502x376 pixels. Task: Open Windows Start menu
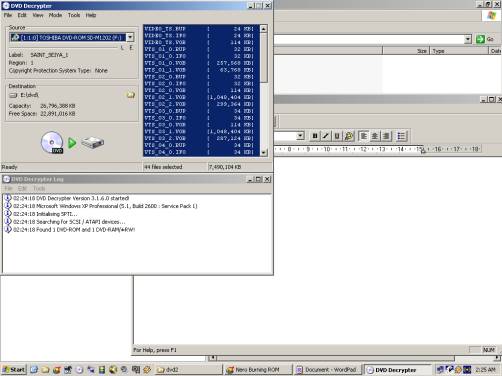tap(13, 370)
